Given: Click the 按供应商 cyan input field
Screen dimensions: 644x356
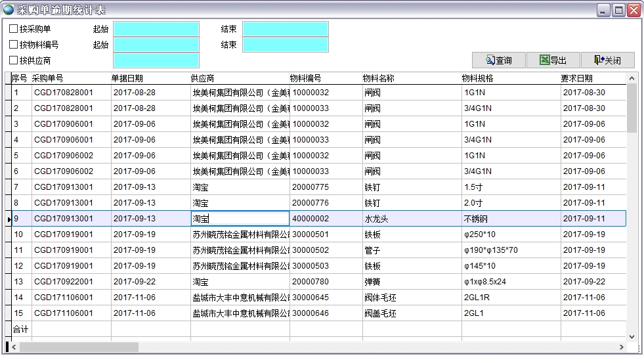Looking at the screenshot, I should click(x=156, y=61).
